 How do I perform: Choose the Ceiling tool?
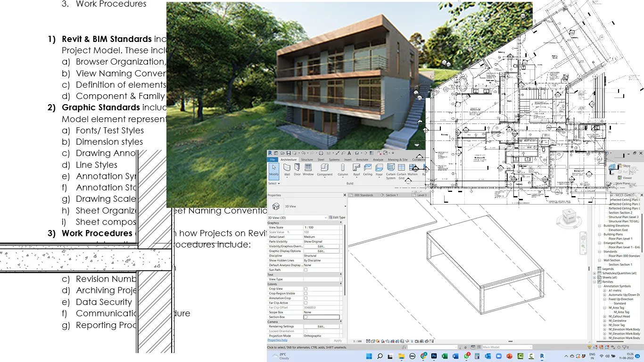coord(368,169)
